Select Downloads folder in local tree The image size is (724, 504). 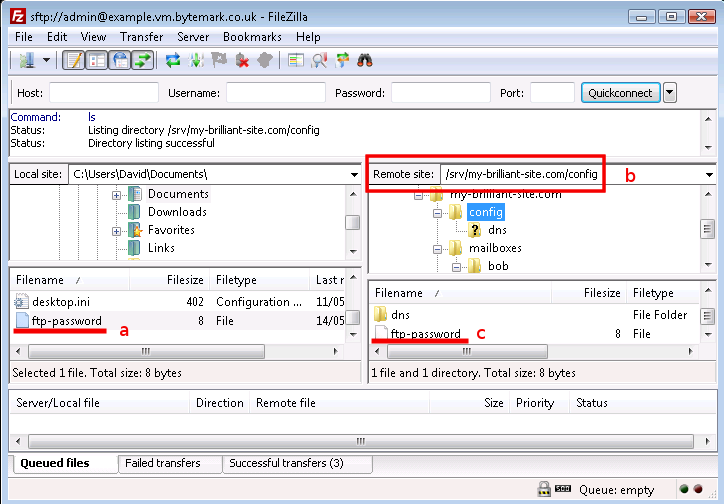pyautogui.click(x=177, y=212)
